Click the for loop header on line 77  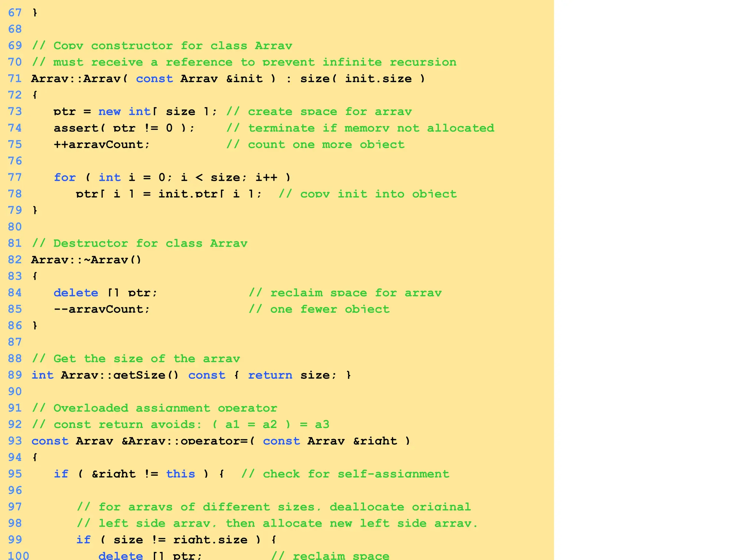pos(172,178)
